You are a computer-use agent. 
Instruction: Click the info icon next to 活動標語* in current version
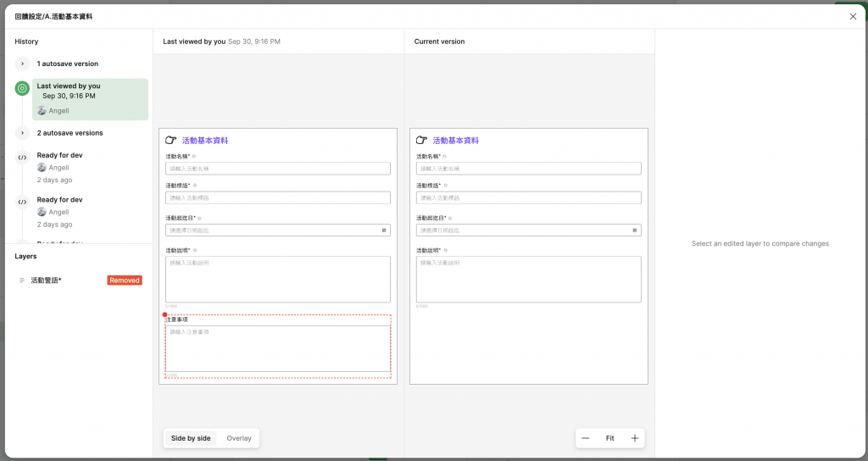click(446, 186)
